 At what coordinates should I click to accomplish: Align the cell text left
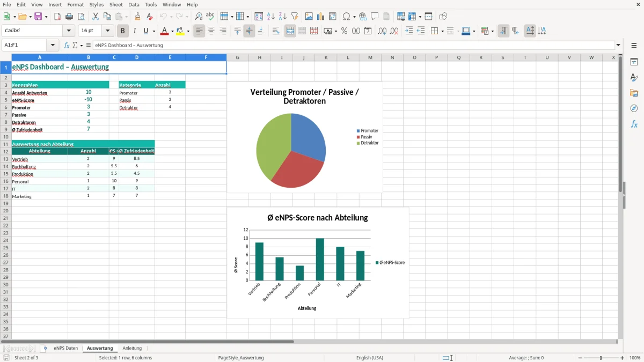pos(200,31)
